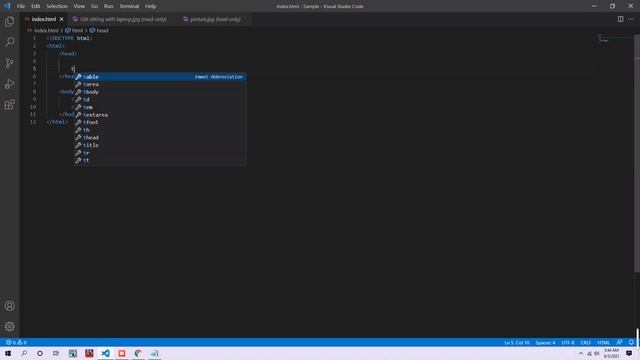Open the Search view in activity bar
This screenshot has height=360, width=640.
(9, 42)
